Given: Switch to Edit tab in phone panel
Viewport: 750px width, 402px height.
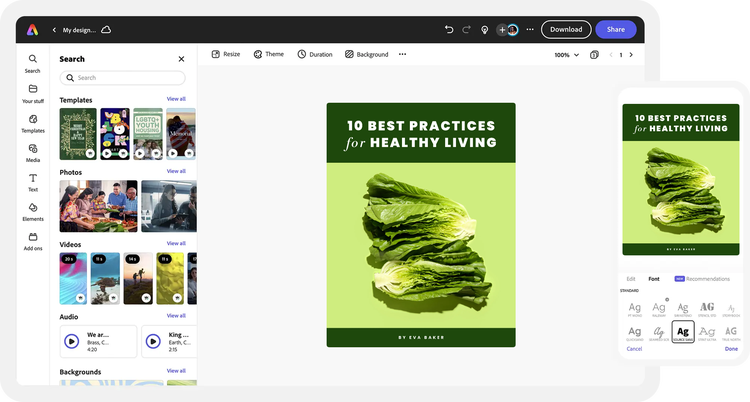Looking at the screenshot, I should (631, 279).
